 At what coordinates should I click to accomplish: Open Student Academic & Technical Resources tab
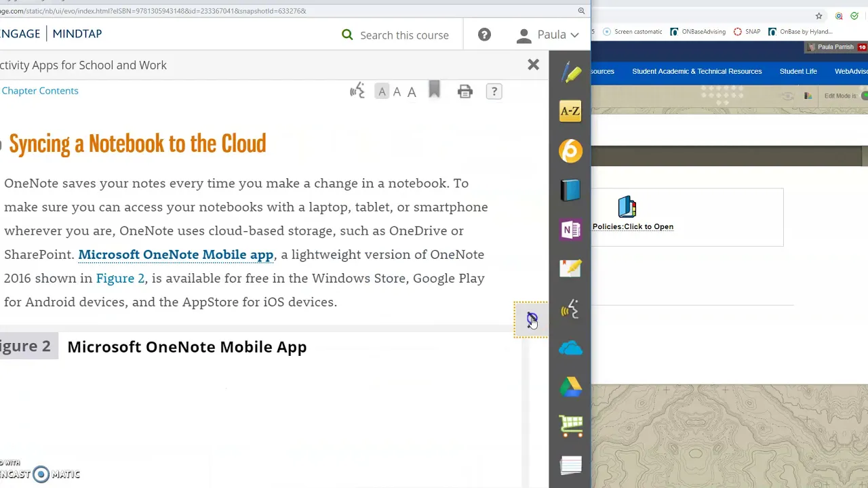(696, 71)
